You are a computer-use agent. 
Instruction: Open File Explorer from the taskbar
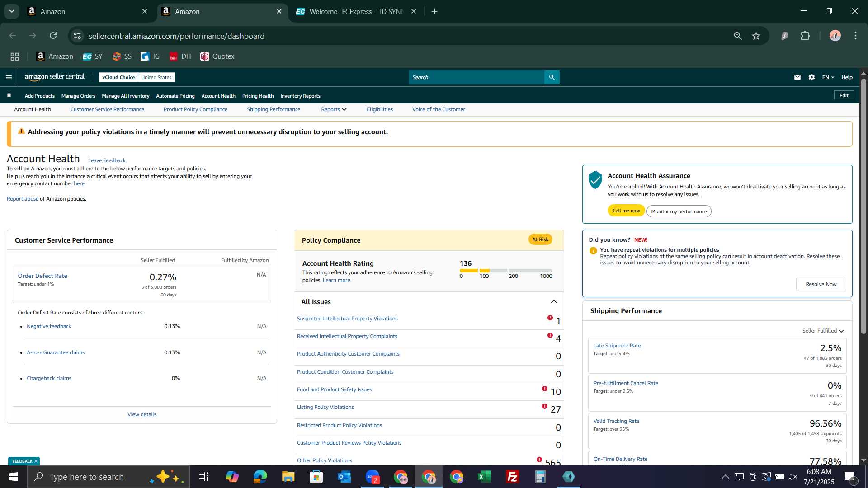pos(288,477)
